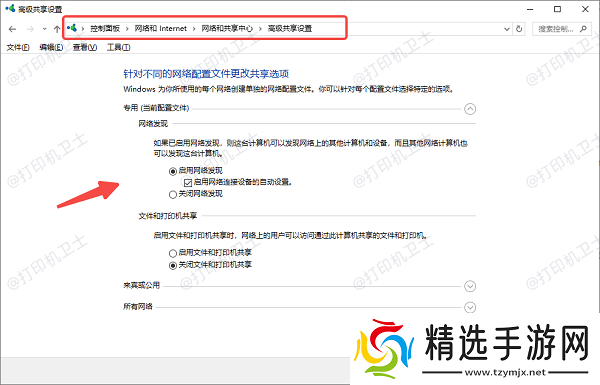This screenshot has width=600, height=385.
Task: Click the 针对不同的网络配置文件更改共享选项 heading
Action: pos(206,73)
